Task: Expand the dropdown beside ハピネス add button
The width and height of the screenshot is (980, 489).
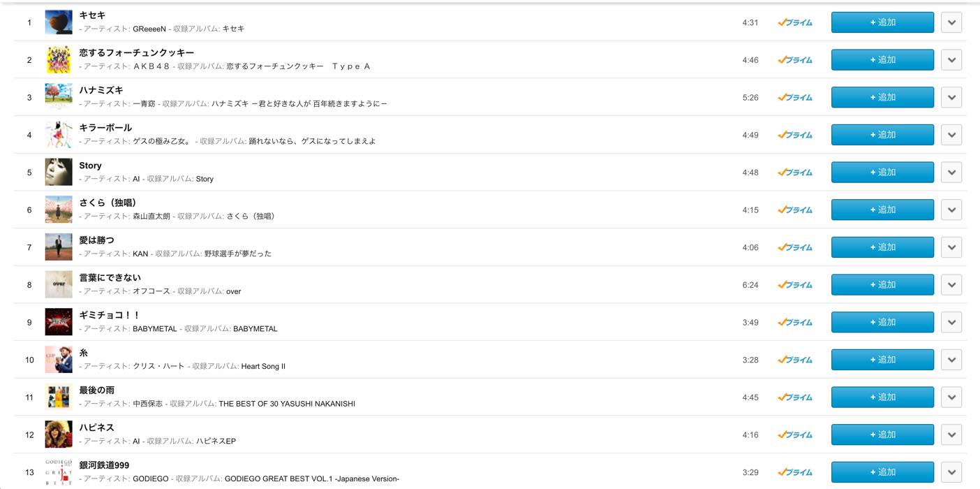Action: (x=951, y=435)
